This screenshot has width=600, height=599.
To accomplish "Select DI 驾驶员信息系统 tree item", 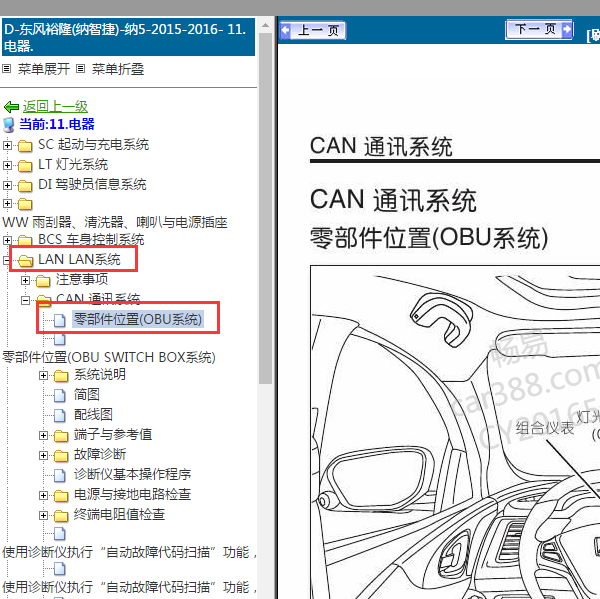I will pos(92,184).
